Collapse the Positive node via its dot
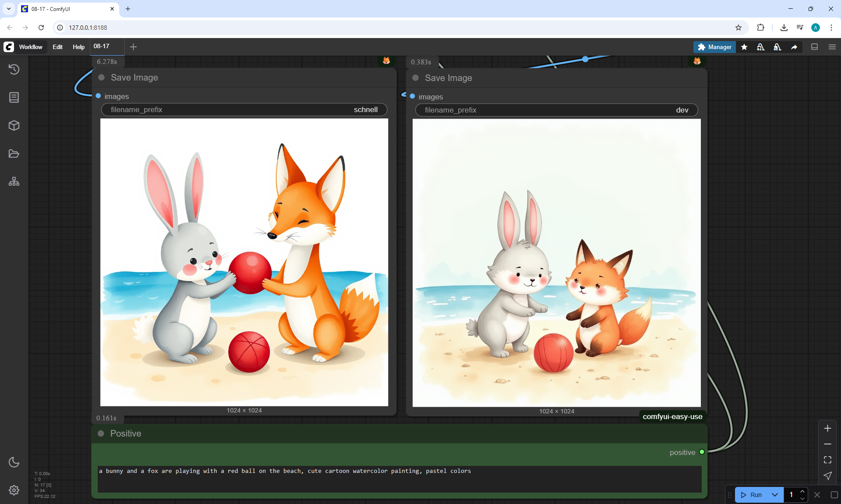Image resolution: width=841 pixels, height=504 pixels. click(101, 434)
